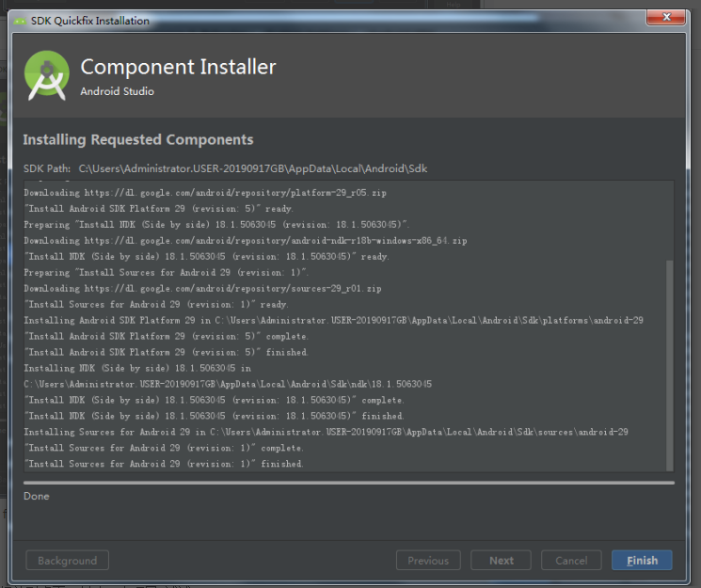701x588 pixels.
Task: Click the Component Installer heading
Action: tap(178, 67)
